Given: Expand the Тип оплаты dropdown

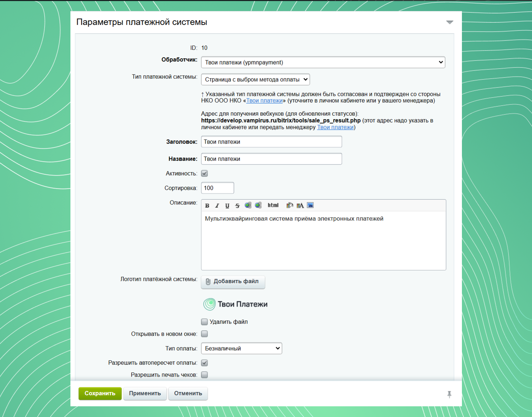Looking at the screenshot, I should (x=242, y=348).
